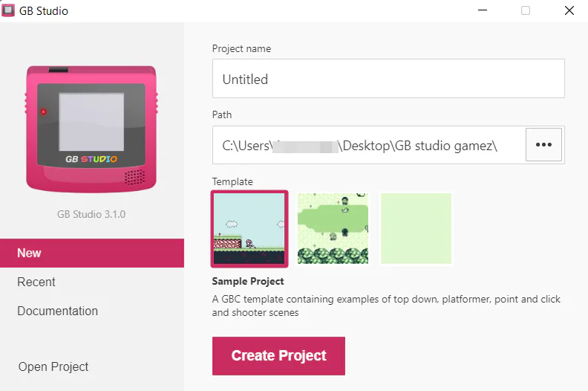Select the Sample Project platformer template
The height and width of the screenshot is (391, 588).
249,229
